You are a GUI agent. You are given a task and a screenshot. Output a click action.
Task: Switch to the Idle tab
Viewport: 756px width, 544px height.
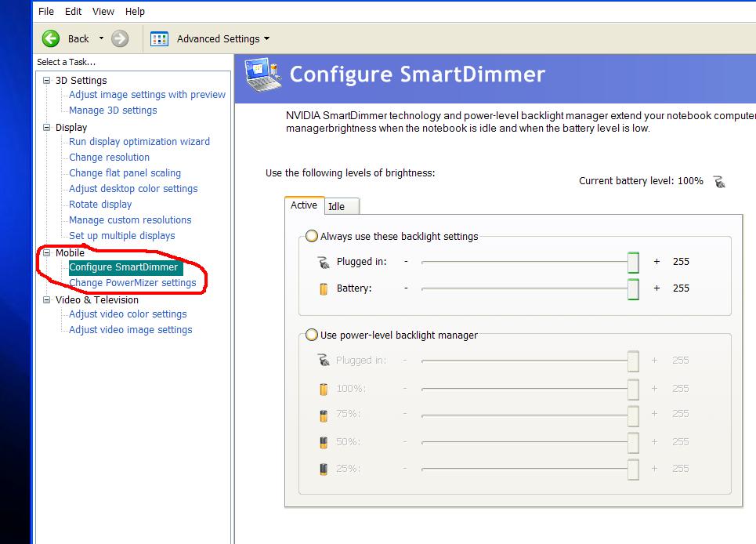pyautogui.click(x=342, y=206)
